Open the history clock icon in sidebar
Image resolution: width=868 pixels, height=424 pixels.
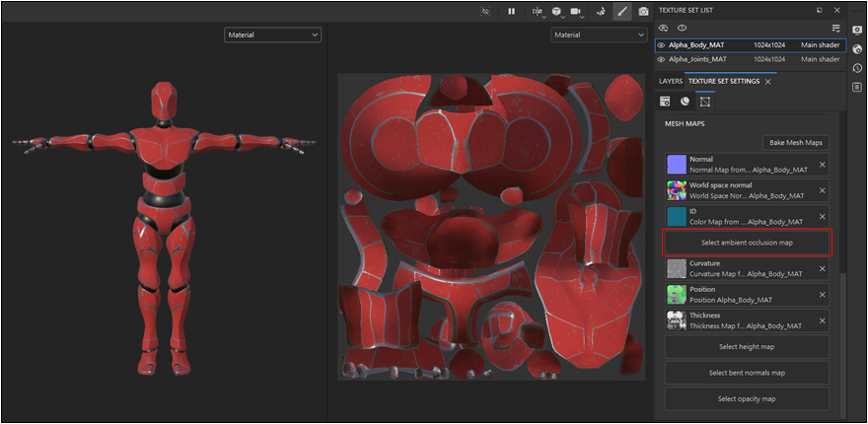coord(857,68)
